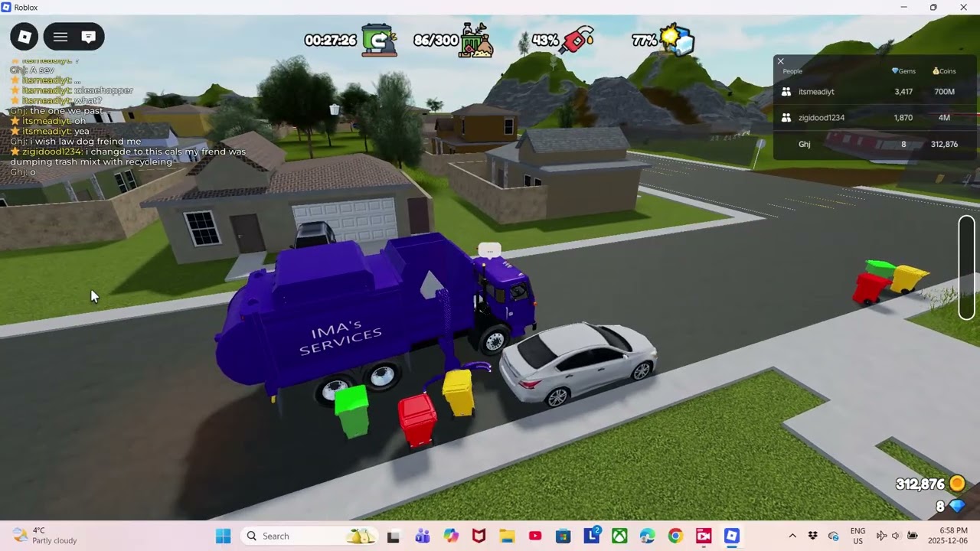The width and height of the screenshot is (980, 551).
Task: Open Google Chrome from taskbar
Action: pos(675,536)
